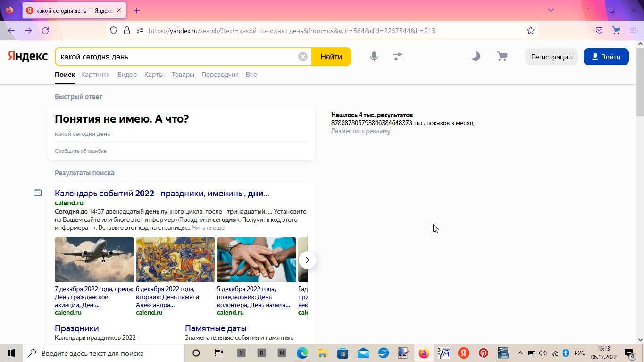The width and height of the screenshot is (644, 362).
Task: Show hidden system tray icons
Action: (520, 353)
